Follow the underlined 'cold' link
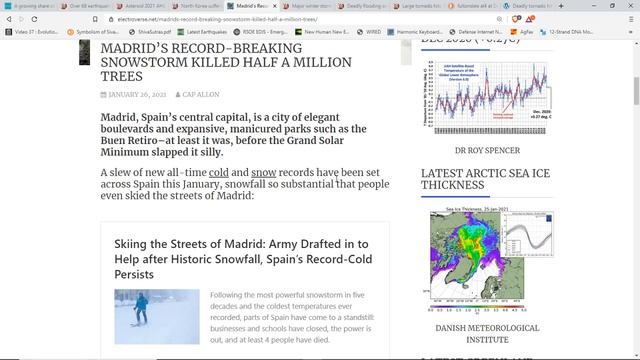 [219, 173]
